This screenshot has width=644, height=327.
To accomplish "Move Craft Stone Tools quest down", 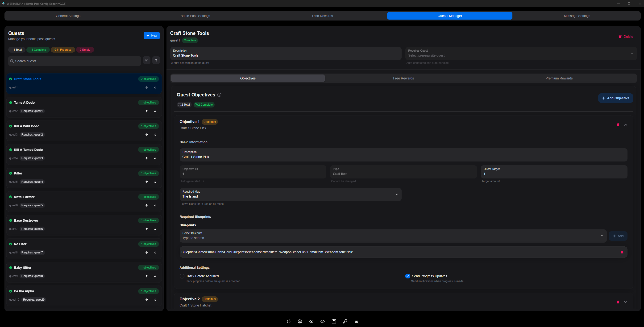I will point(155,87).
